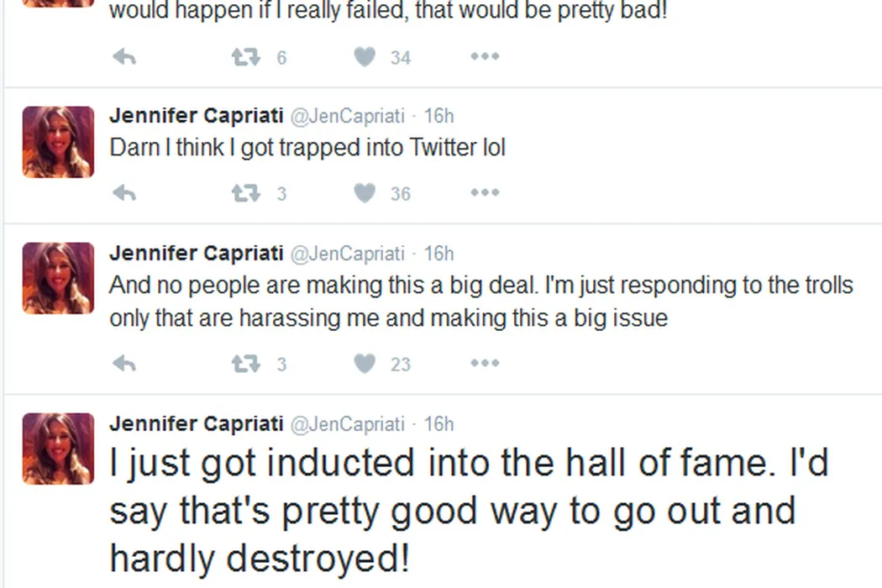This screenshot has height=588, width=882.
Task: Like the tweet with 34 likes
Action: (365, 57)
